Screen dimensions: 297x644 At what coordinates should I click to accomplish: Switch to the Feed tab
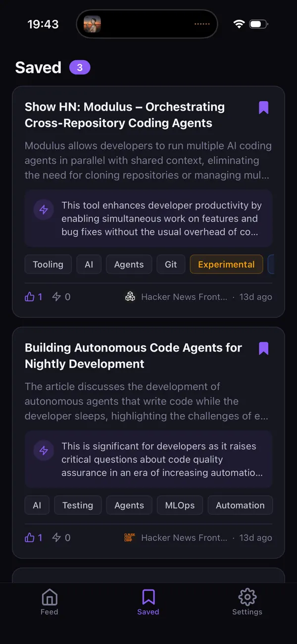click(49, 601)
